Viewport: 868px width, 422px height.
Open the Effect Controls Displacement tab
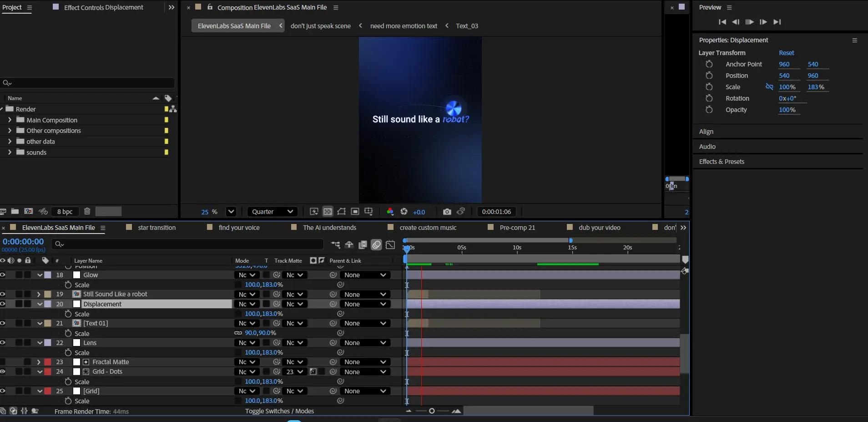point(103,7)
